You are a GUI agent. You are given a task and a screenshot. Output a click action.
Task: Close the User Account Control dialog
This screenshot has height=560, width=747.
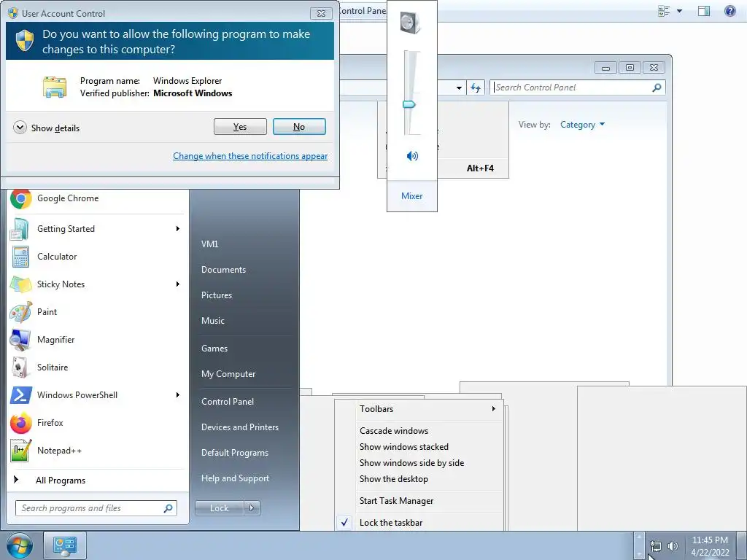tap(321, 13)
